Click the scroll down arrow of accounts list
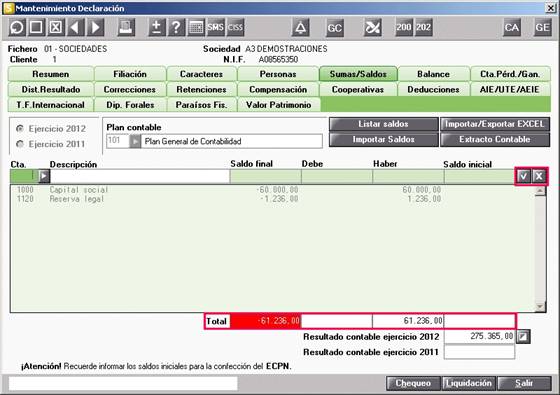Screen dimensions: 560x395 click(540, 306)
